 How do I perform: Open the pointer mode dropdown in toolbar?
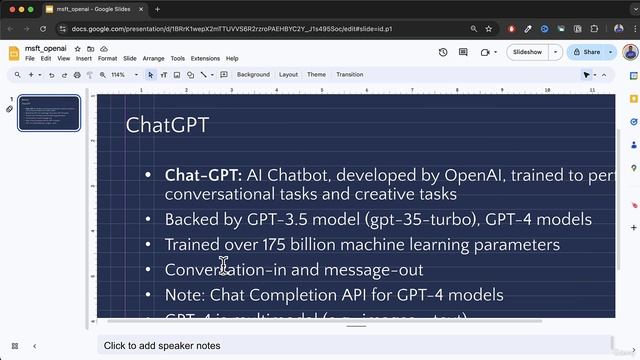[595, 75]
